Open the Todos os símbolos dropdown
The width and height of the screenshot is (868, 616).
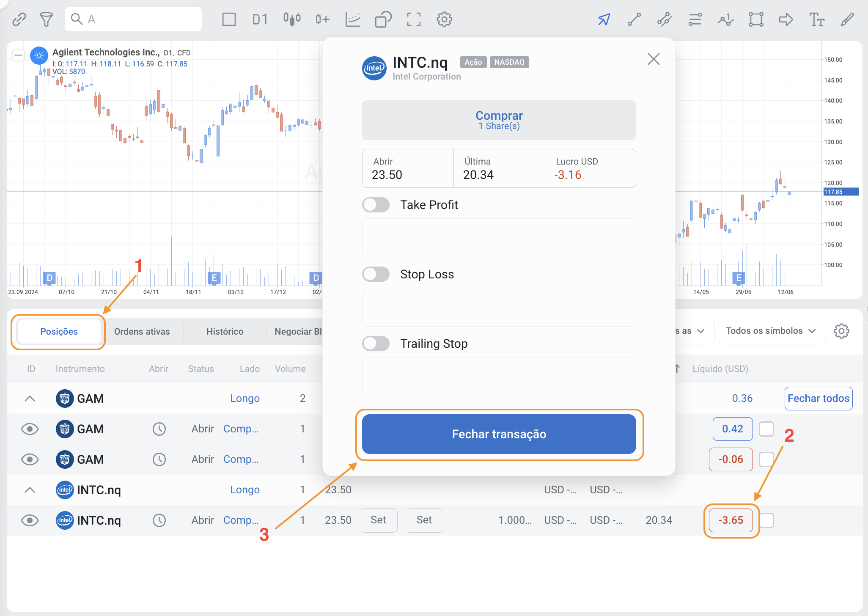tap(771, 331)
